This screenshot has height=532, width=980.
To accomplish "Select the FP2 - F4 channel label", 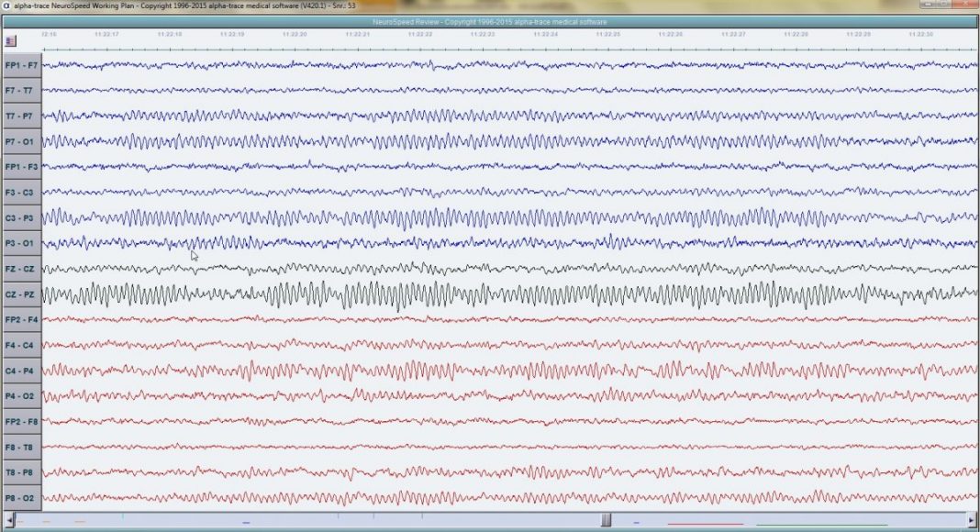I will 22,320.
